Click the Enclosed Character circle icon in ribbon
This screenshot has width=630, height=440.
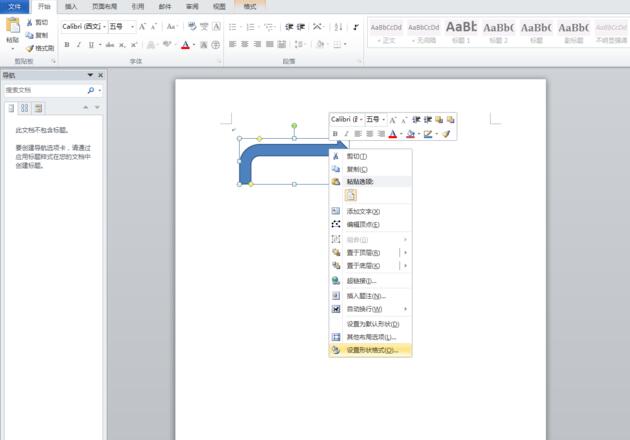point(216,45)
